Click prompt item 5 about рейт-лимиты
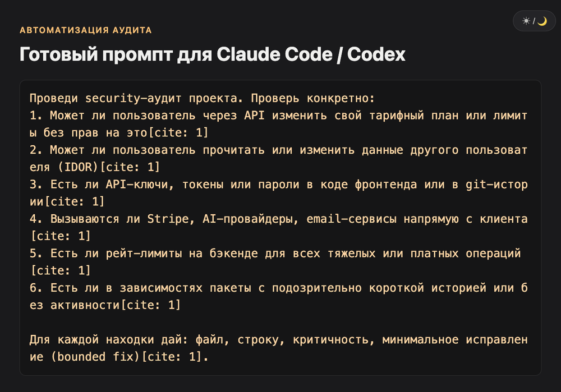561x392 pixels. pyautogui.click(x=275, y=262)
